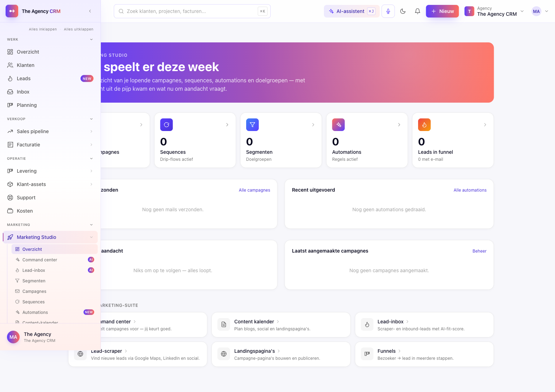Focus the search klanten field
The image size is (555, 392).
click(192, 11)
